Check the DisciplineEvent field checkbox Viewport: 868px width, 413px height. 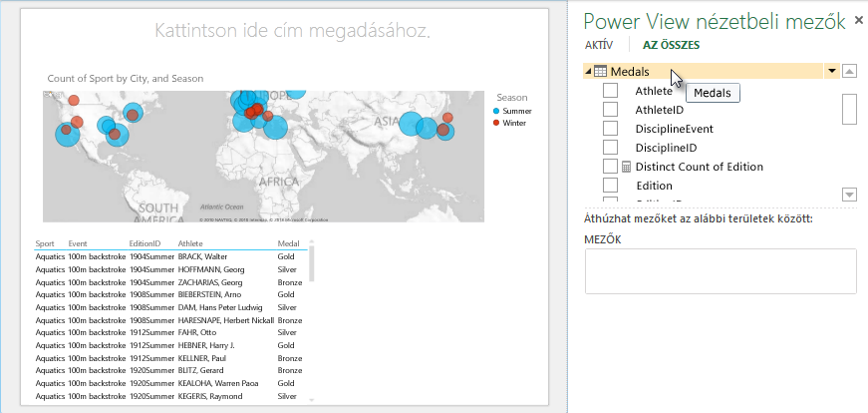(x=610, y=128)
